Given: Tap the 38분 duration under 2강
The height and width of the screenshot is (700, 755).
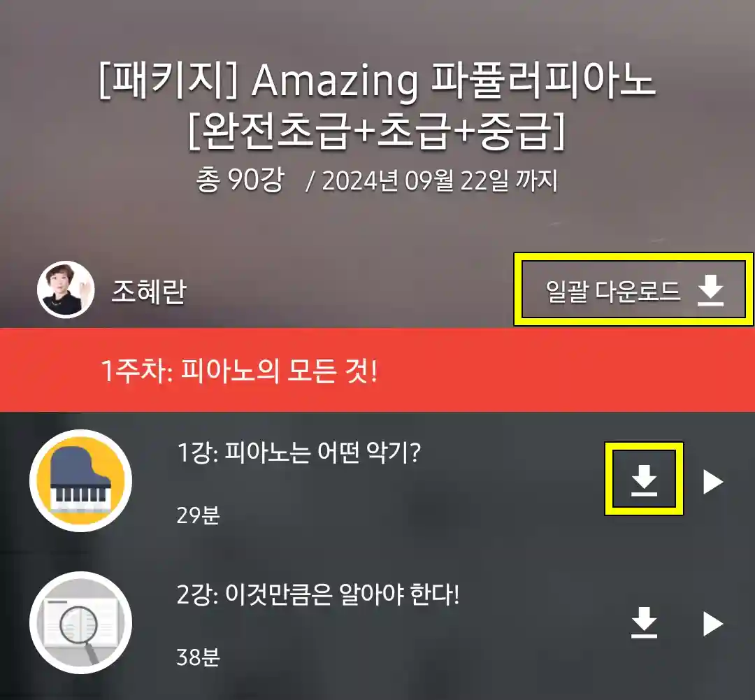Looking at the screenshot, I should click(199, 657).
